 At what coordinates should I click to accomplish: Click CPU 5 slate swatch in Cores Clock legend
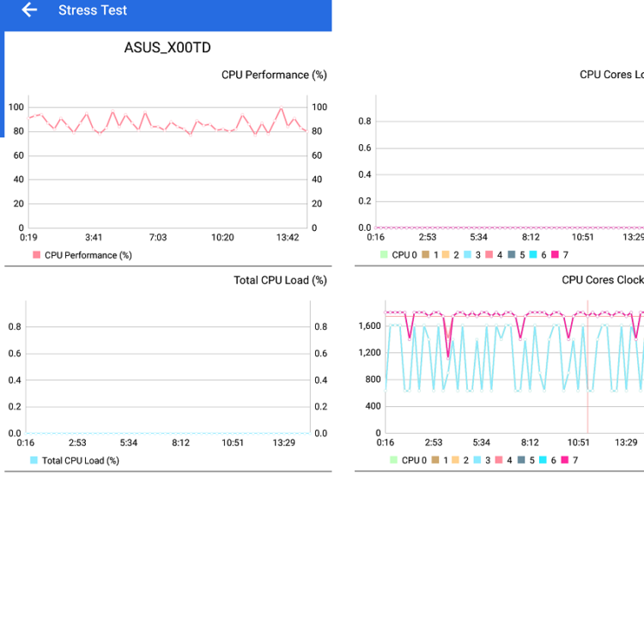[x=521, y=460]
